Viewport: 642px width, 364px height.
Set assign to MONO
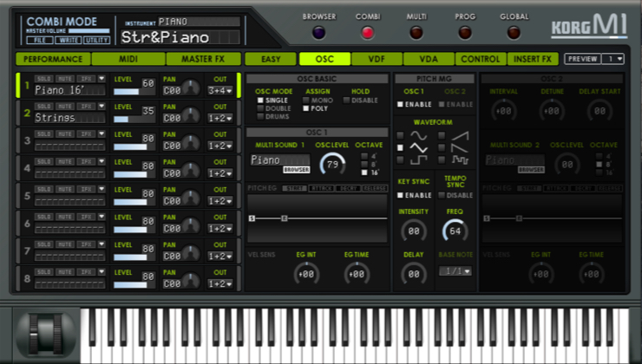point(306,101)
